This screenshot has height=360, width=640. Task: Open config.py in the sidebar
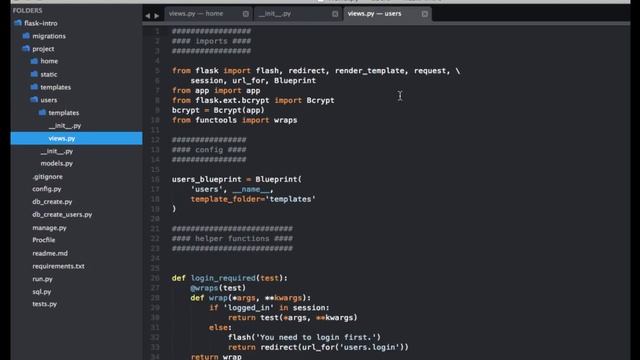tap(47, 189)
